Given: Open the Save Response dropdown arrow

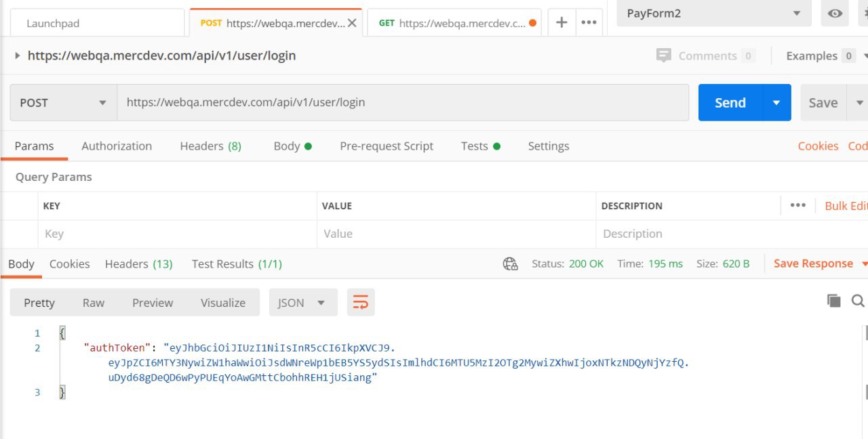Looking at the screenshot, I should 864,264.
